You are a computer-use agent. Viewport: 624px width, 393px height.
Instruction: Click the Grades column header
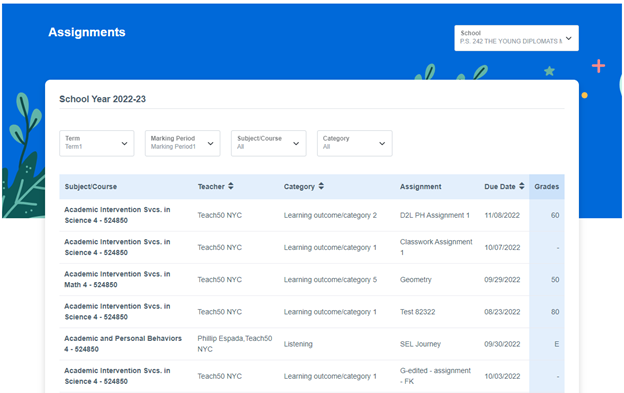tap(546, 187)
